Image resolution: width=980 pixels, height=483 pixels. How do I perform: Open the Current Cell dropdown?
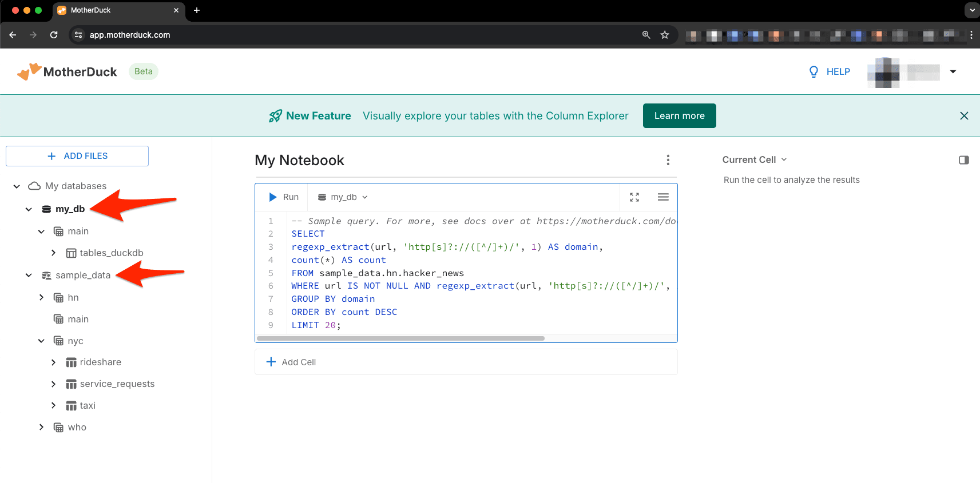[755, 159]
